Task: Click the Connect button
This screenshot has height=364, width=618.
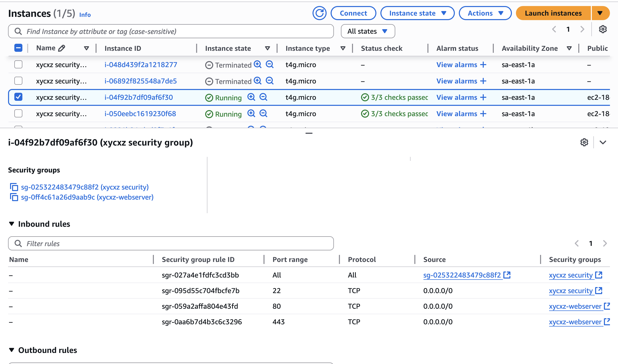Action: (x=353, y=13)
